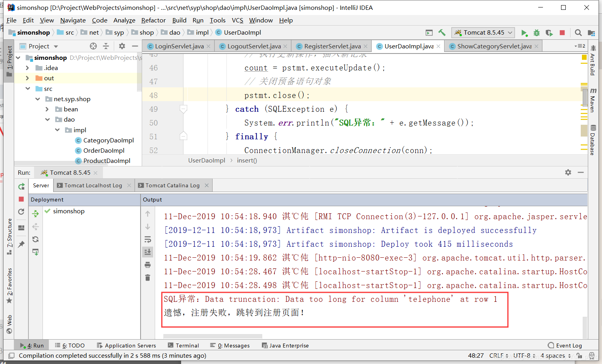This screenshot has width=602, height=364.
Task: Open the Terminal tool window
Action: click(x=183, y=346)
